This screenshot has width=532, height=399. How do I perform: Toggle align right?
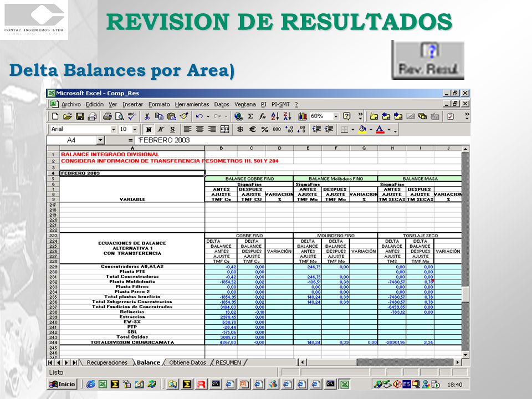click(x=212, y=129)
